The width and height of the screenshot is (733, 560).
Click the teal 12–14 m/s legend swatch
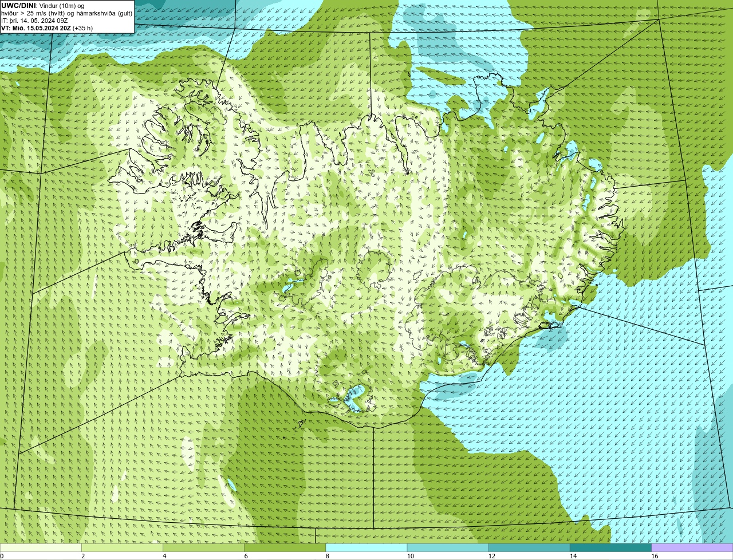click(529, 547)
